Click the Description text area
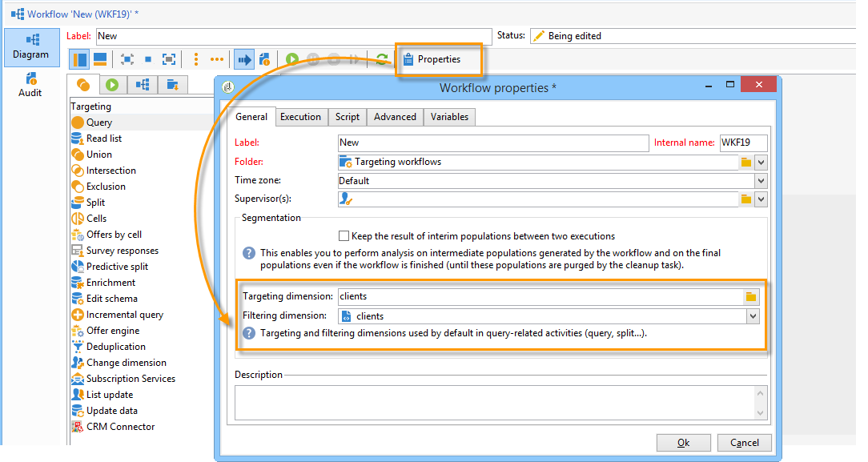Screen dimensions: 868x462 pos(496,403)
